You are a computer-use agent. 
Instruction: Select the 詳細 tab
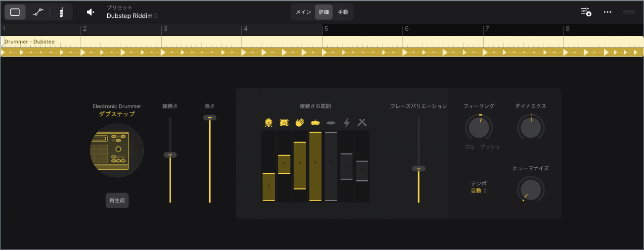(324, 12)
